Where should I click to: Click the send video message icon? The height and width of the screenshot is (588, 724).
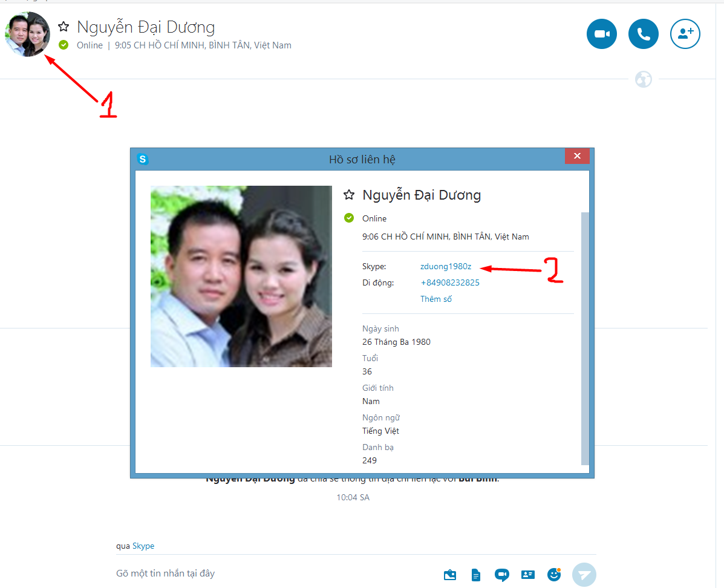(x=501, y=575)
